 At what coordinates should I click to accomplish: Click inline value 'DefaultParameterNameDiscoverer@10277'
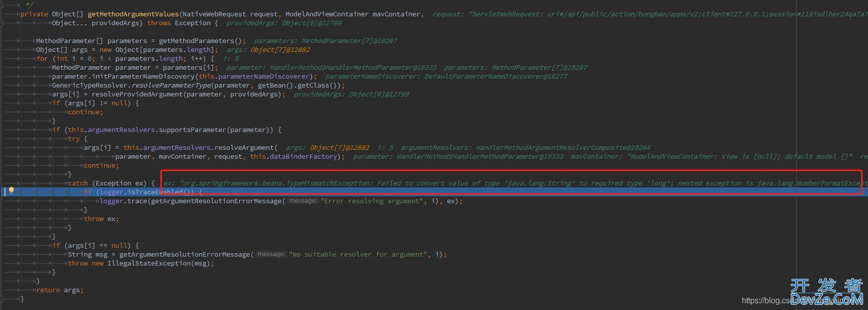496,77
